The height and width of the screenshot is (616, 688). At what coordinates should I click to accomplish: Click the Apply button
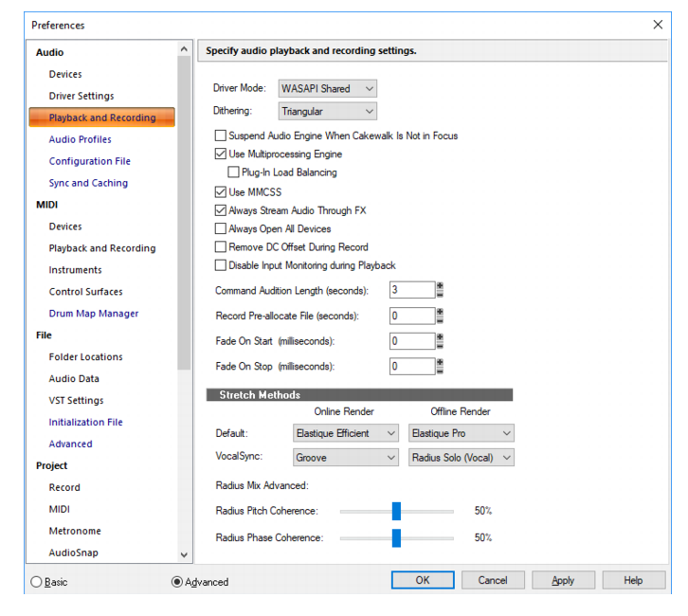coord(563,580)
